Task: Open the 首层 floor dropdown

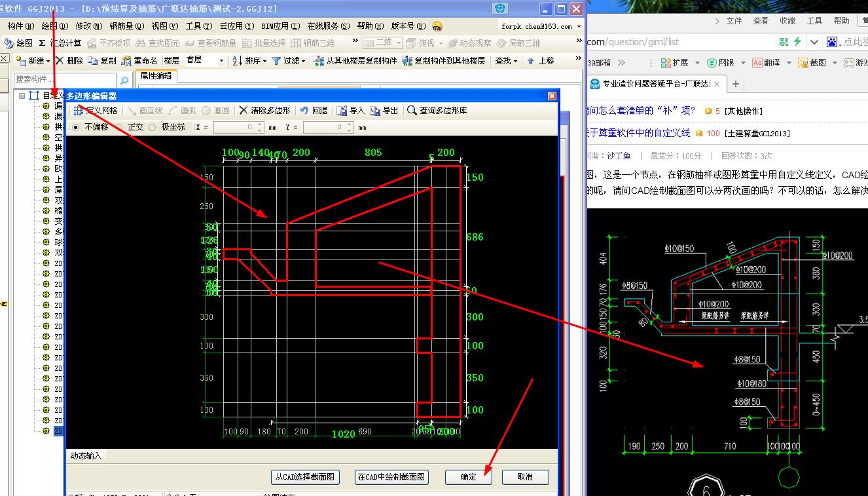Action: [x=204, y=61]
